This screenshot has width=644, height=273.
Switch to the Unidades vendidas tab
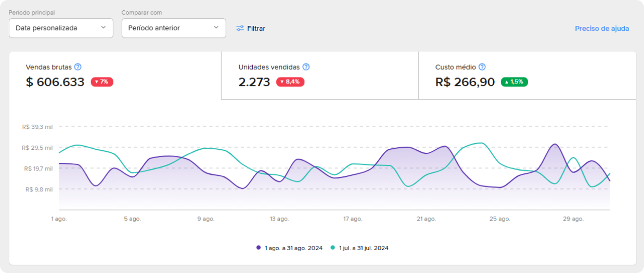pyautogui.click(x=319, y=75)
